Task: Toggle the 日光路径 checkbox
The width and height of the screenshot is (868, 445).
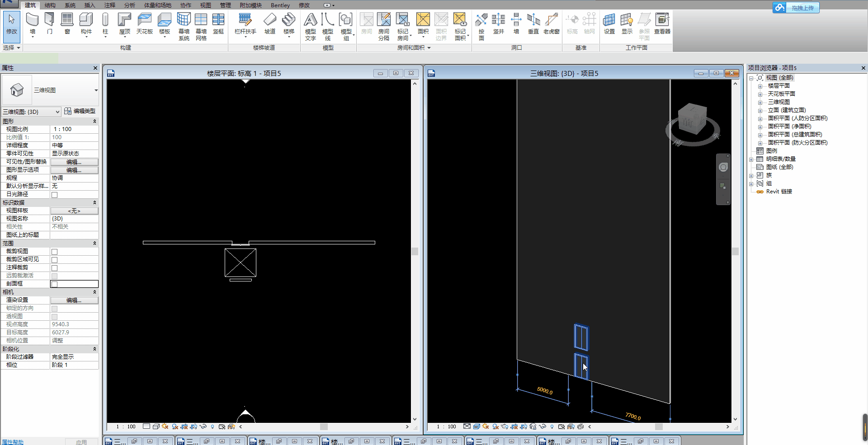Action: [54, 195]
